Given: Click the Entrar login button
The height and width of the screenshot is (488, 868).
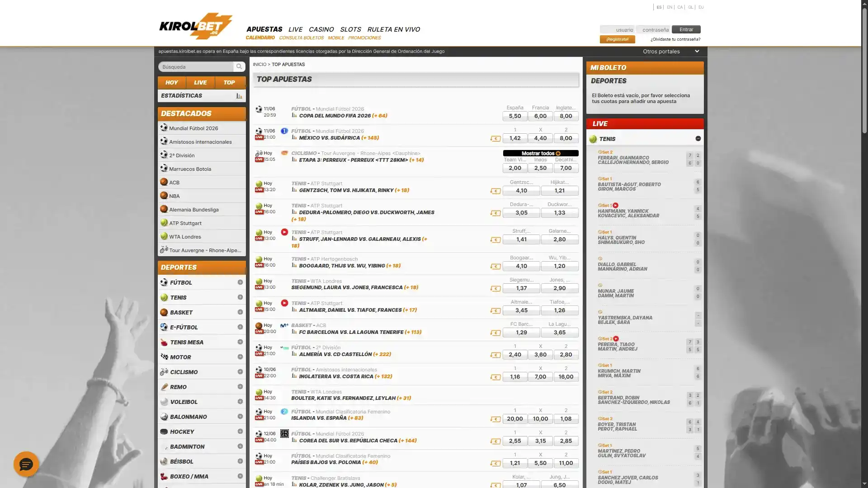Looking at the screenshot, I should click(x=686, y=29).
